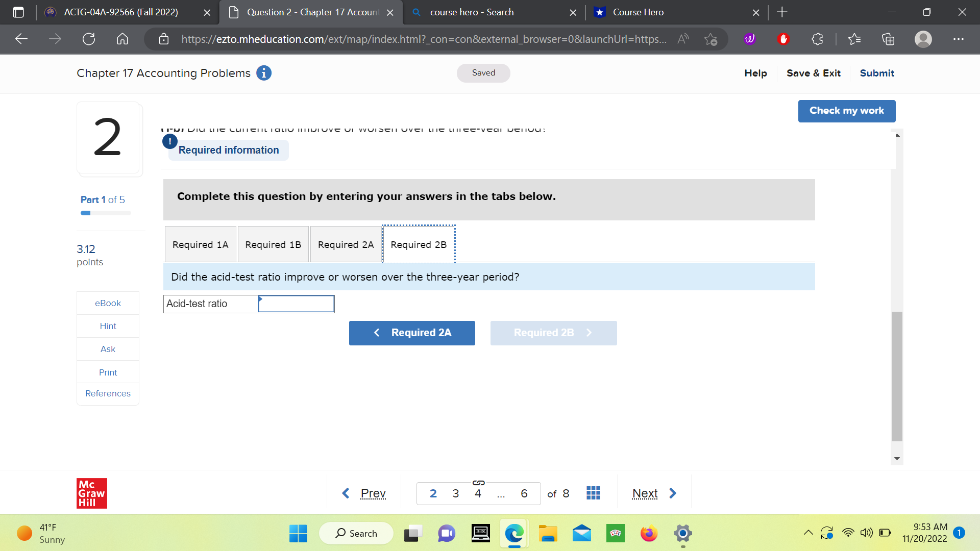Image resolution: width=980 pixels, height=551 pixels.
Task: Click the browser profile avatar icon
Action: coord(923,39)
